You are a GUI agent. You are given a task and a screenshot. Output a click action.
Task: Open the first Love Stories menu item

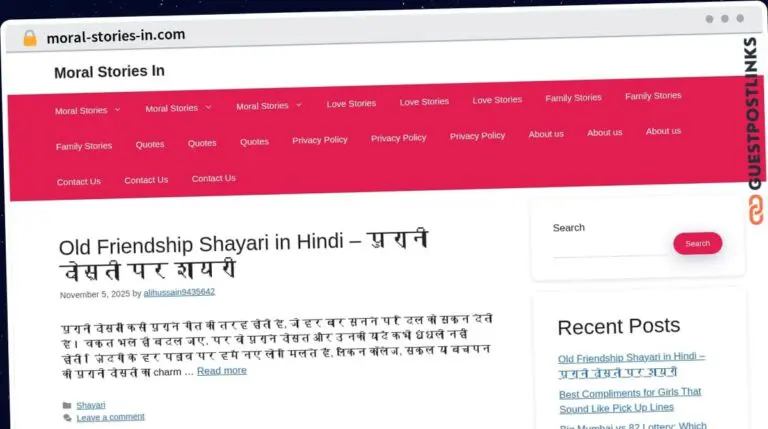(x=351, y=103)
